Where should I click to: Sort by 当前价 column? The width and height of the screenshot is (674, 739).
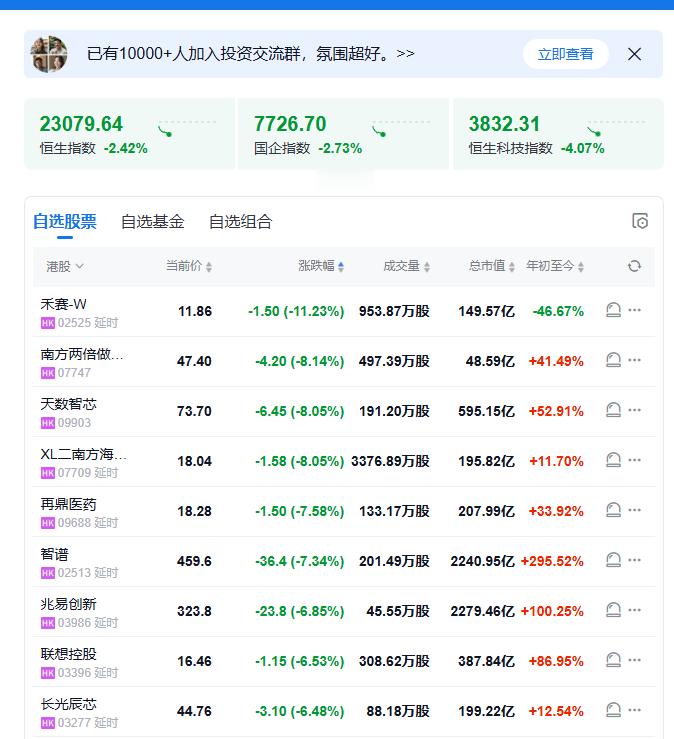(x=189, y=266)
